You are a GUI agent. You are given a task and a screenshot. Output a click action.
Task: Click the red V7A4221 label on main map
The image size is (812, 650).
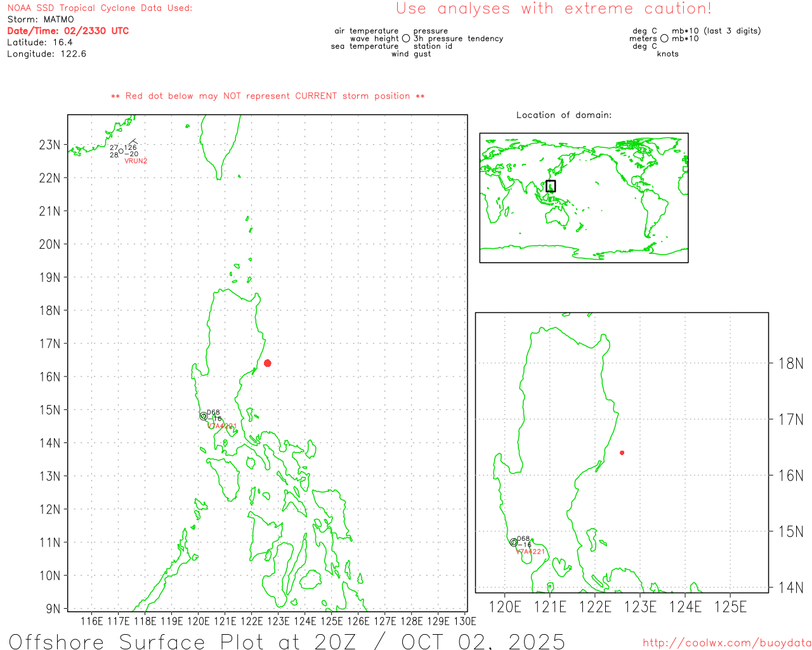click(x=223, y=427)
